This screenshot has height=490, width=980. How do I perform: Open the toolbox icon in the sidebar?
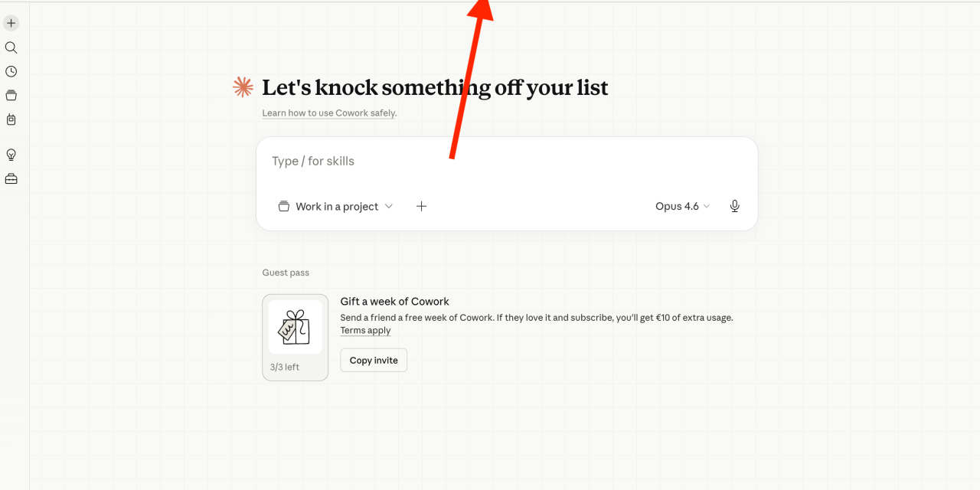[11, 179]
